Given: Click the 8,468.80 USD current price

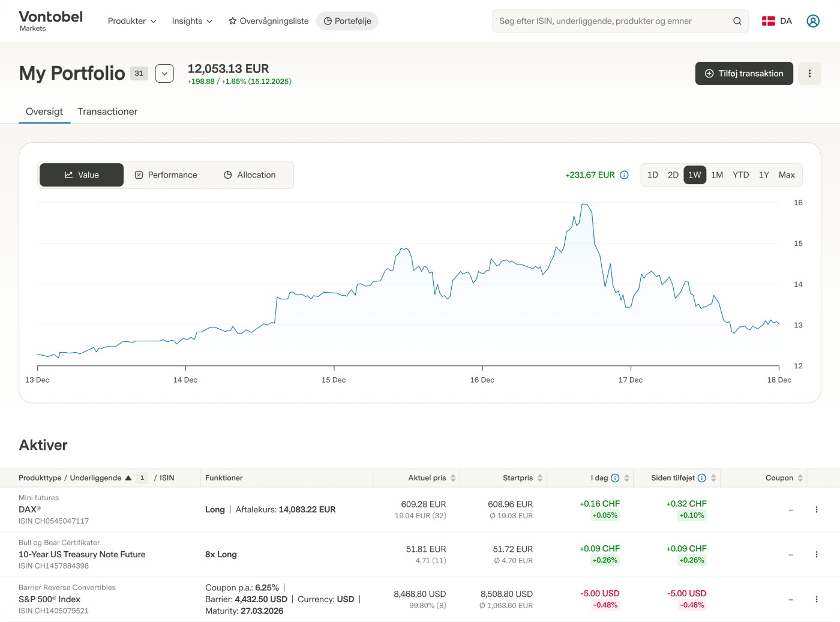Looking at the screenshot, I should [420, 594].
